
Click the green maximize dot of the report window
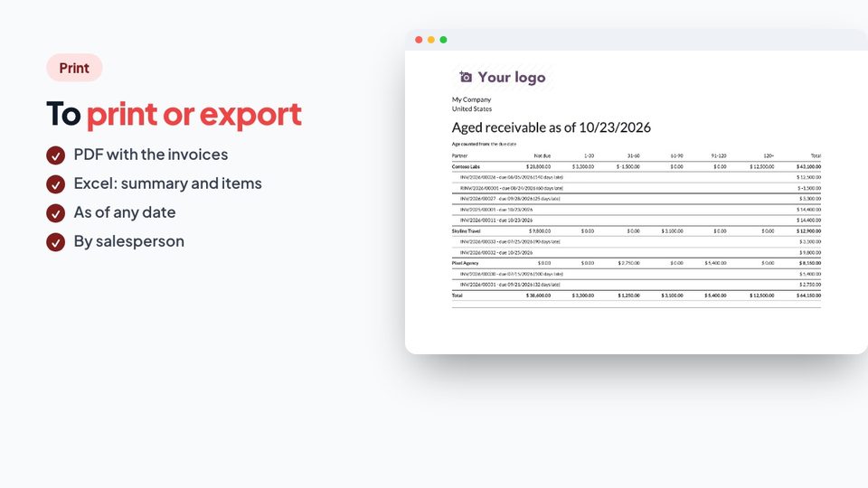[443, 40]
